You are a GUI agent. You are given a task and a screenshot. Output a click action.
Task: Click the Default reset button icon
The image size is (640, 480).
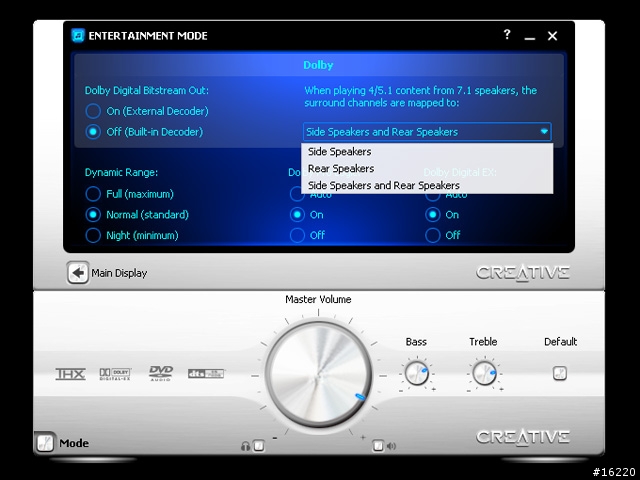(560, 373)
